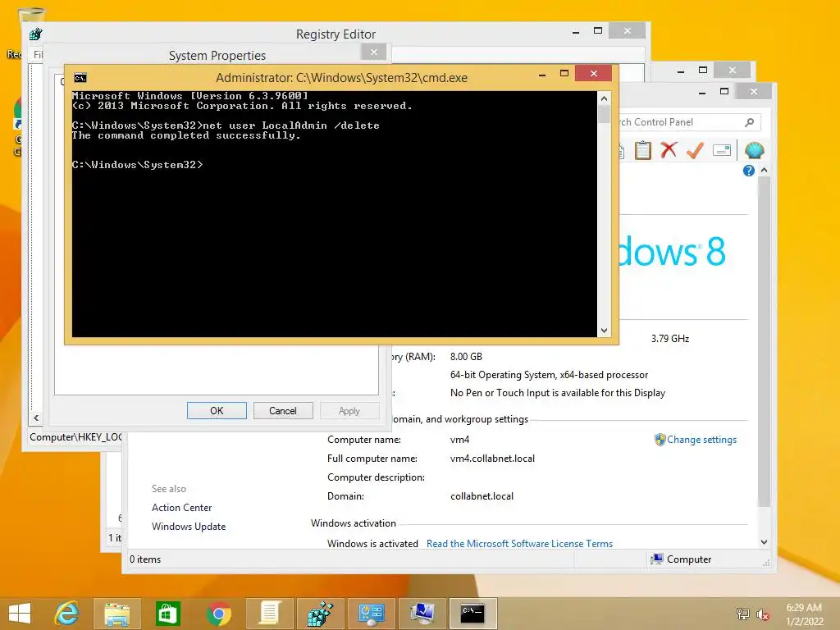Click '64-bit Operating System, x64-based processor' text
Viewport: 840px width, 630px height.
tap(549, 374)
